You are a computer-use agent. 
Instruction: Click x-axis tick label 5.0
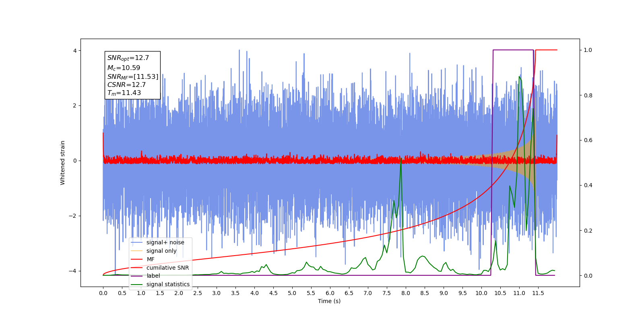292,293
